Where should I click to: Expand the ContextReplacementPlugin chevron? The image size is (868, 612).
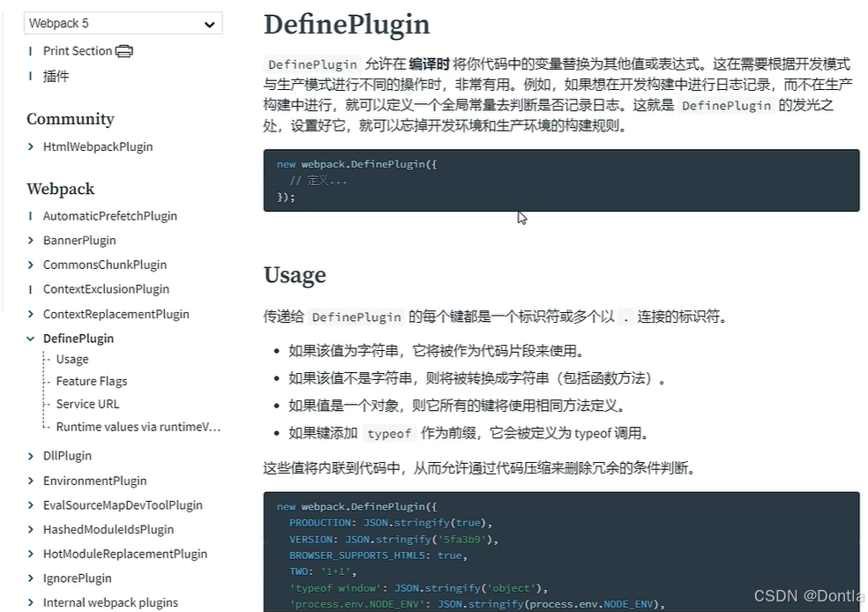[x=31, y=314]
